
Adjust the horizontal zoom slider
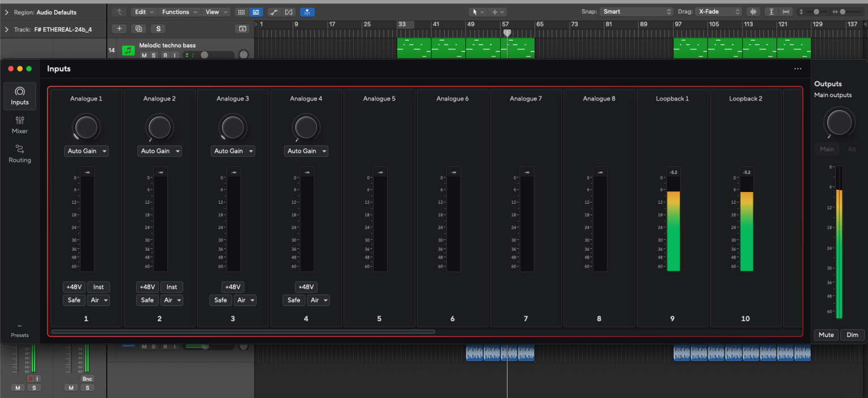tap(843, 12)
